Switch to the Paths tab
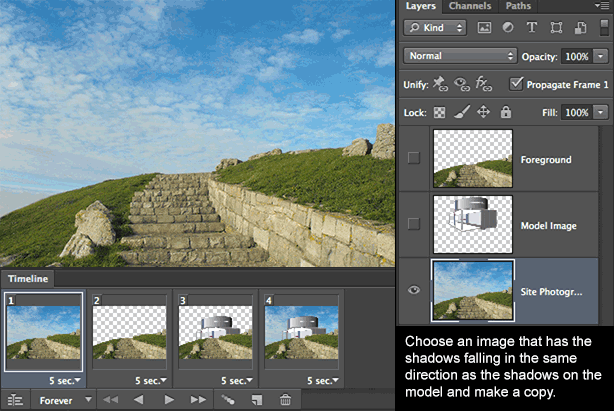Screen dimensions: 614x411 518,6
